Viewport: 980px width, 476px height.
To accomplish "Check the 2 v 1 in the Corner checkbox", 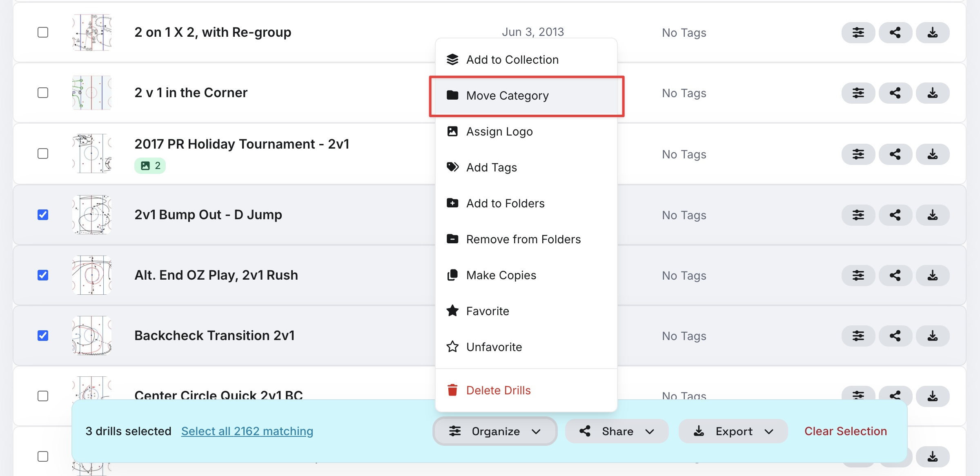I will coord(43,93).
